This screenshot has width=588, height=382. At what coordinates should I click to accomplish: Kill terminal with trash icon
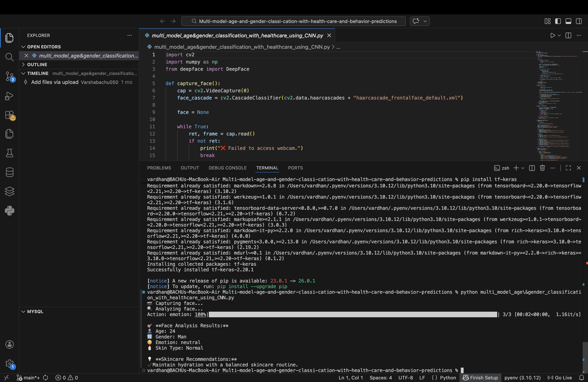pos(542,168)
